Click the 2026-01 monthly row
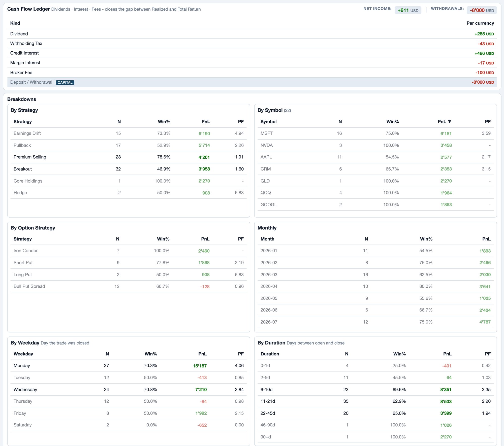Image resolution: width=504 pixels, height=446 pixels. [x=375, y=251]
